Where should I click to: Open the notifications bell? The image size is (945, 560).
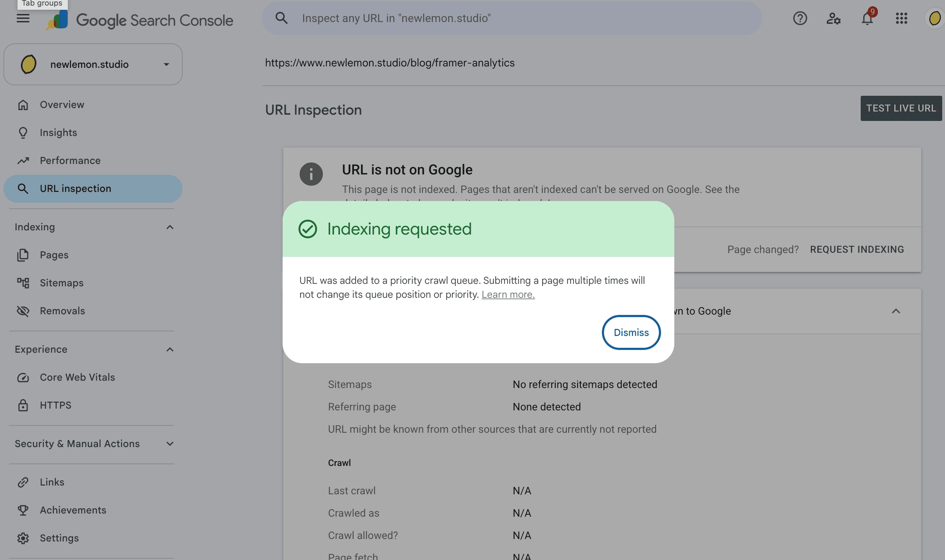point(867,18)
